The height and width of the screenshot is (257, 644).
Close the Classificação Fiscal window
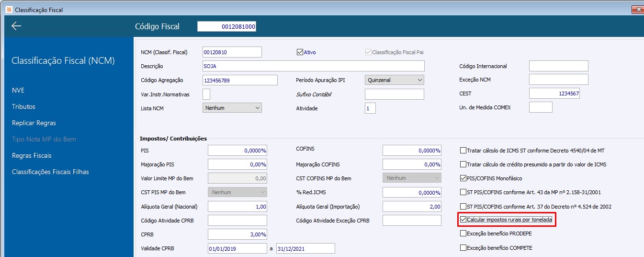pos(638,10)
